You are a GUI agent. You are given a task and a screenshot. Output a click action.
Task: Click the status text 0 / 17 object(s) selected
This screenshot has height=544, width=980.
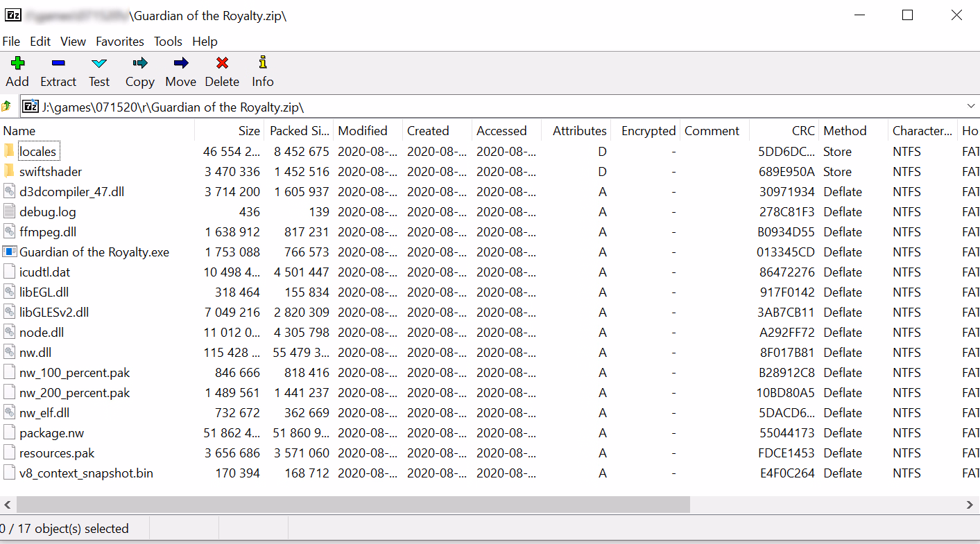click(65, 528)
